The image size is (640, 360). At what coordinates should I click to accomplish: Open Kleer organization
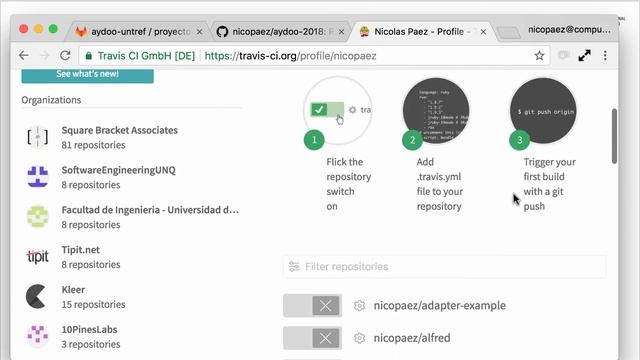click(73, 290)
